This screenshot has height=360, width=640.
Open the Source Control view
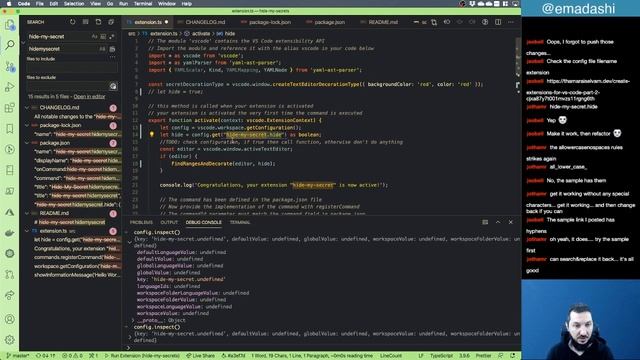[x=10, y=66]
